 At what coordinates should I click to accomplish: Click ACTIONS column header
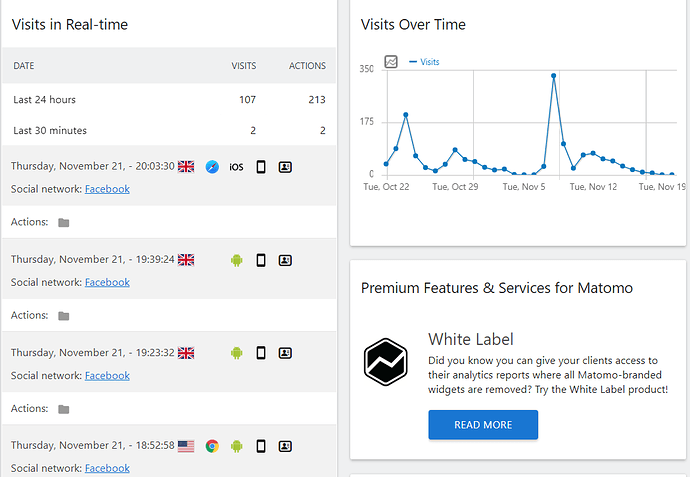[x=307, y=66]
